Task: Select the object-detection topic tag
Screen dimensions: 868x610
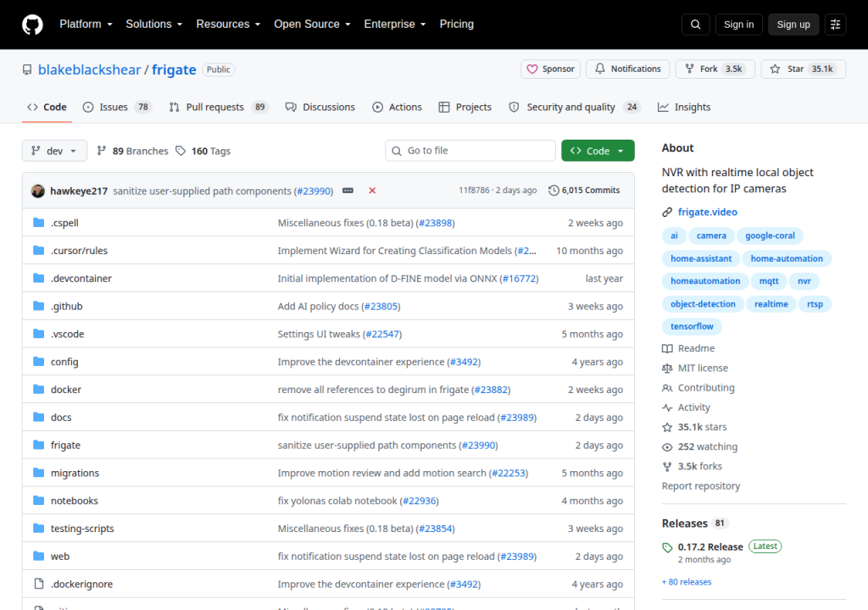Action: click(x=703, y=304)
